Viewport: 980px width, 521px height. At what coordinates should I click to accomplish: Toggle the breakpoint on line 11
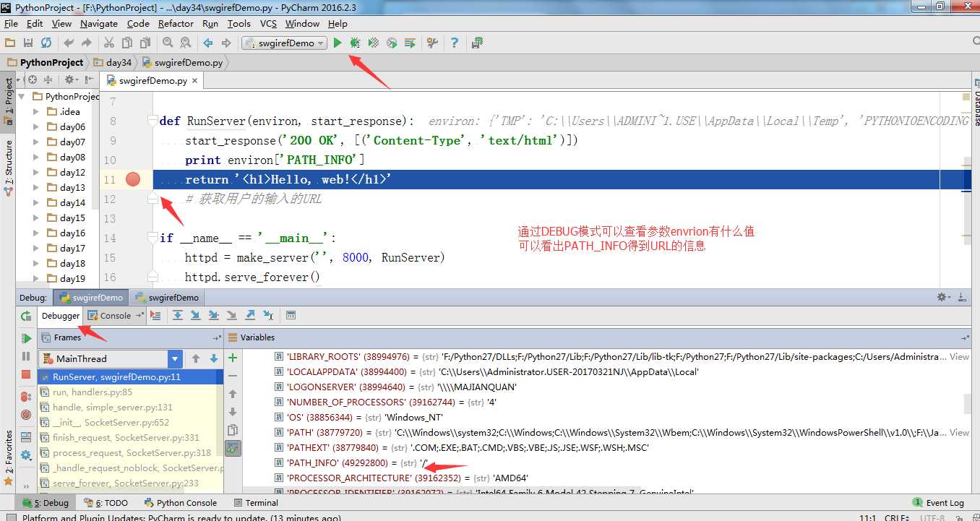point(133,179)
